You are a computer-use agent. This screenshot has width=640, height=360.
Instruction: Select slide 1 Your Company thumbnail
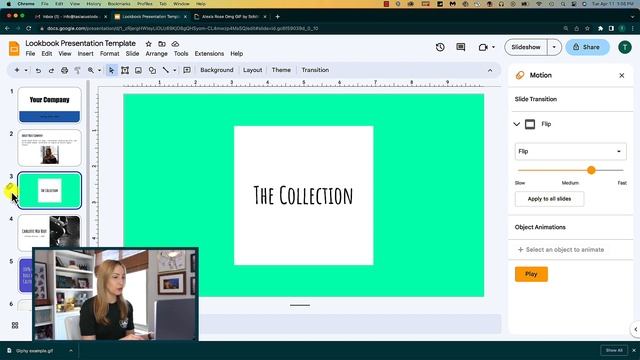click(x=49, y=105)
